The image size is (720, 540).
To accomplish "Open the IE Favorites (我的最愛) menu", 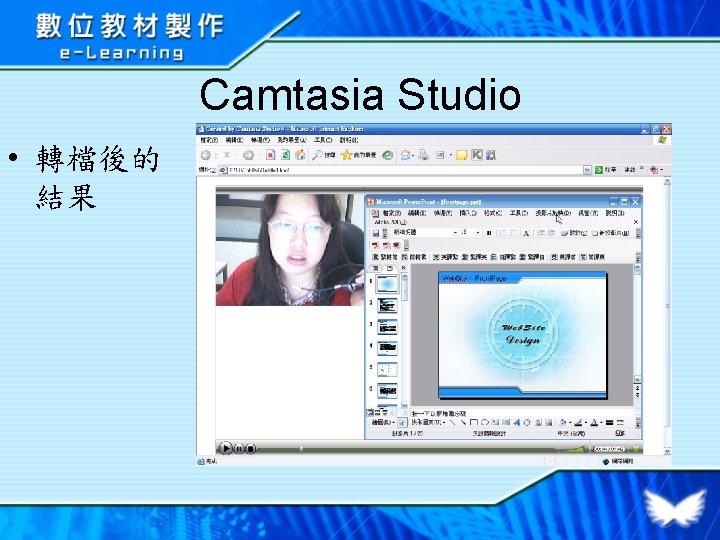I will click(x=292, y=140).
